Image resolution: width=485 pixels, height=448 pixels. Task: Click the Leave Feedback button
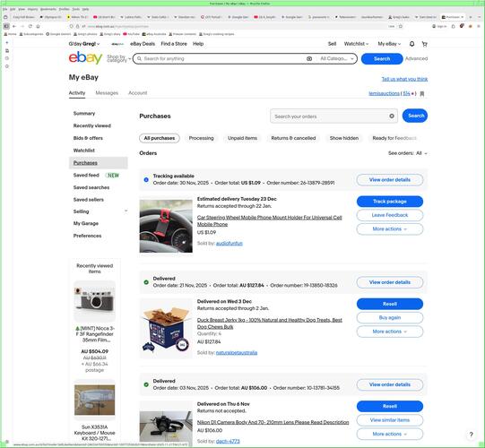[390, 215]
